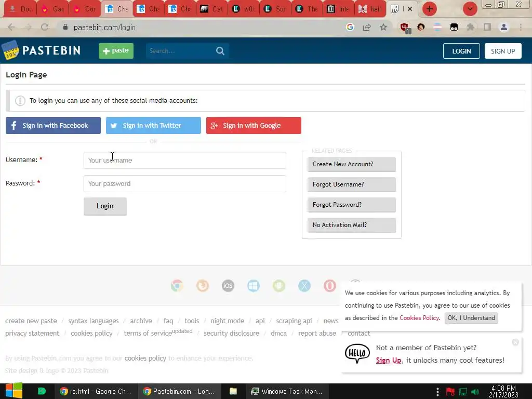Viewport: 532px width, 399px height.
Task: Switch to the w0c browser tab
Action: coord(243,9)
